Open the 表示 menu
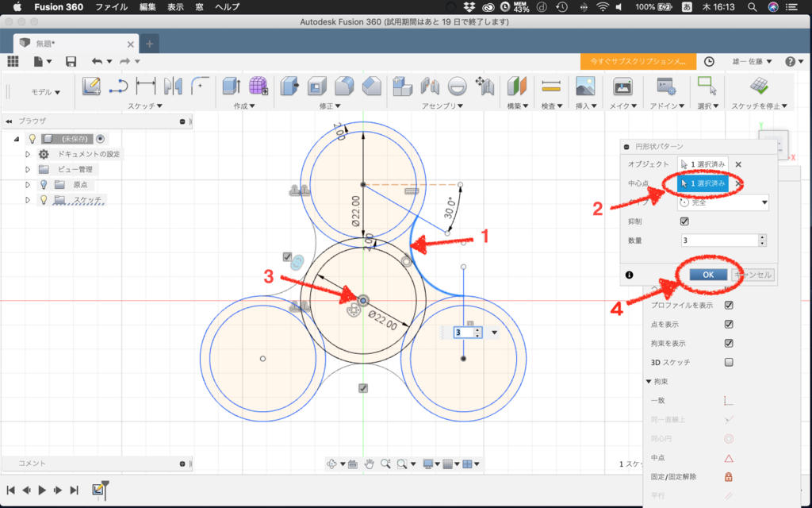The image size is (812, 508). pos(175,6)
